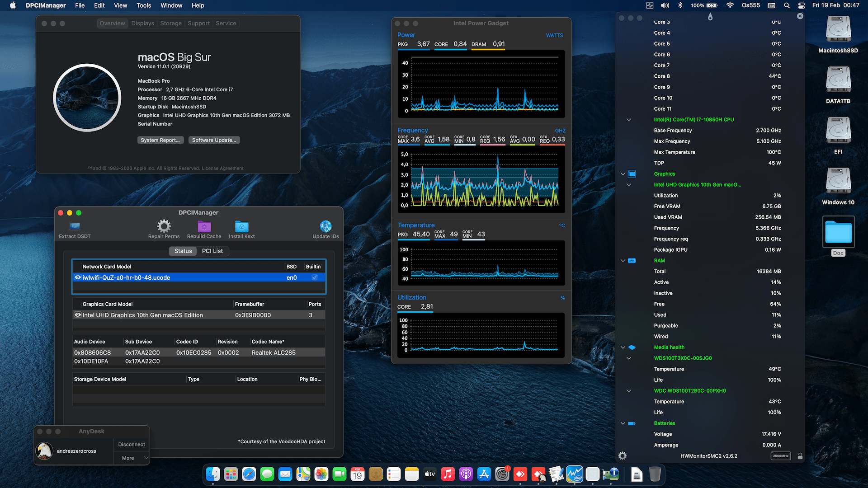
Task: Click the lock icon in HWMonitorSMC2
Action: point(800,456)
